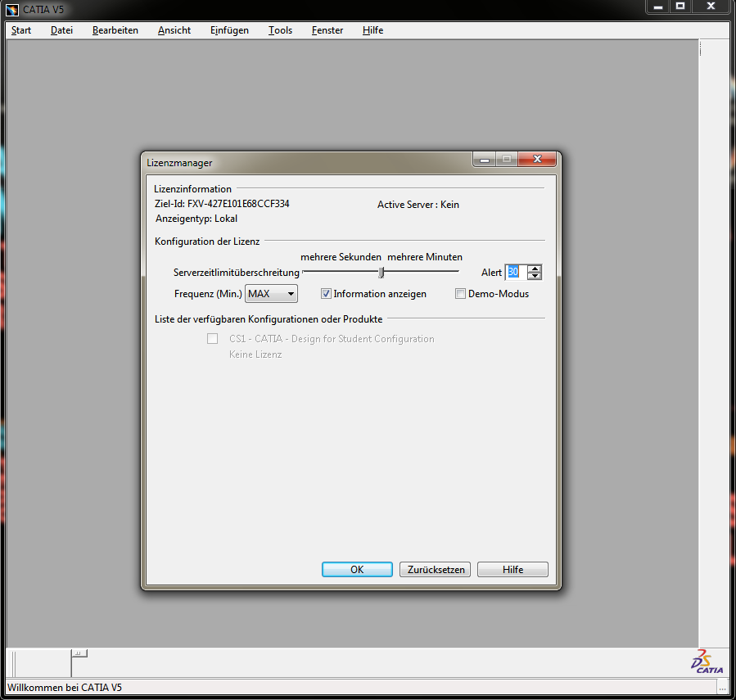Open the Tools menu
This screenshot has width=736, height=700.
280,30
